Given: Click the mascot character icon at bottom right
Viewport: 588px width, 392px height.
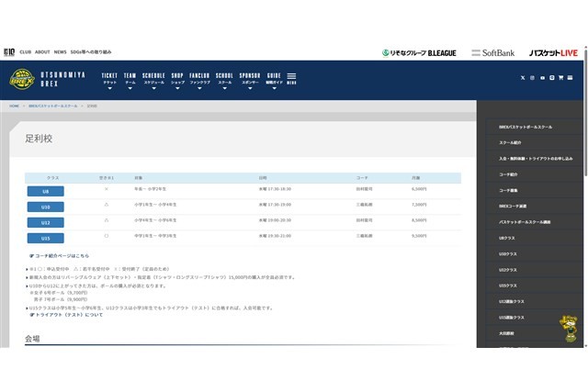Looking at the screenshot, I should point(569,328).
